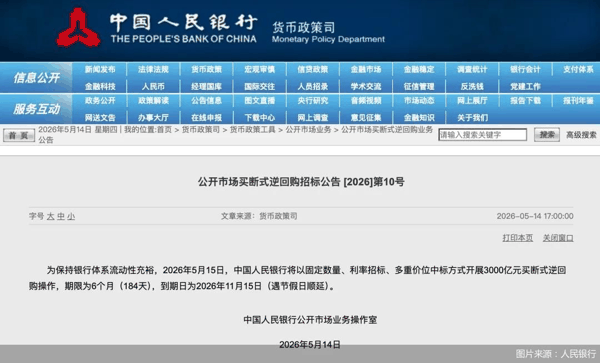Click the 服务互动 category heading
The image size is (600, 363).
36,109
